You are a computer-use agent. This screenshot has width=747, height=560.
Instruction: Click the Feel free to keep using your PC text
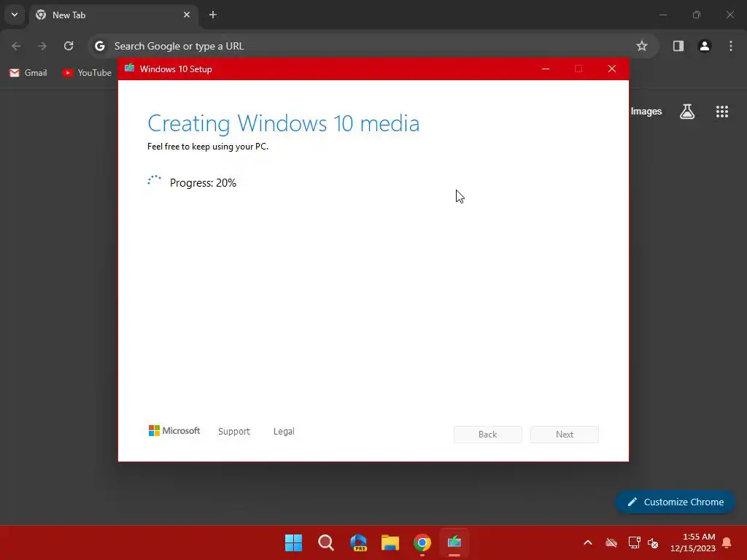pos(208,147)
